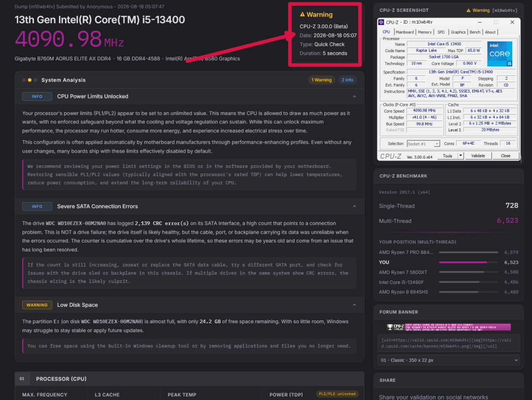Viewport: 532px width, 400px height.
Task: Click the CPU-Z app icon in the window title bar
Action: 381,22
